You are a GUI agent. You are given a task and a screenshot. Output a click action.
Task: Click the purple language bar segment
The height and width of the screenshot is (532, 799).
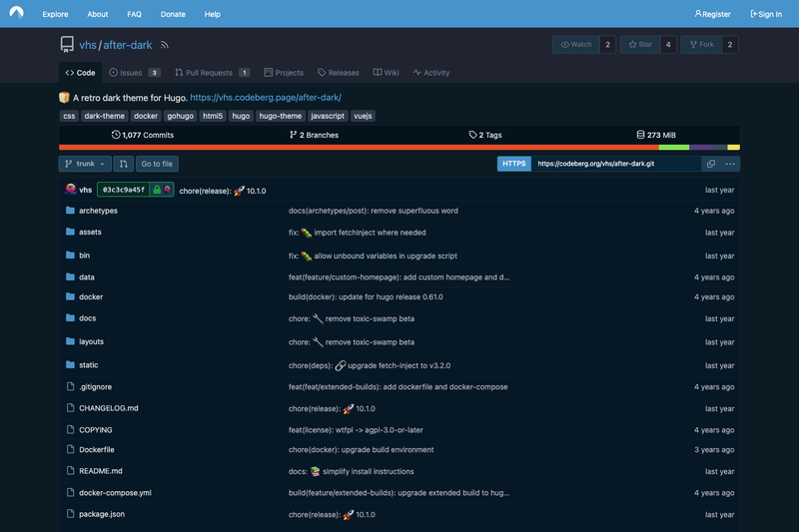click(701, 147)
